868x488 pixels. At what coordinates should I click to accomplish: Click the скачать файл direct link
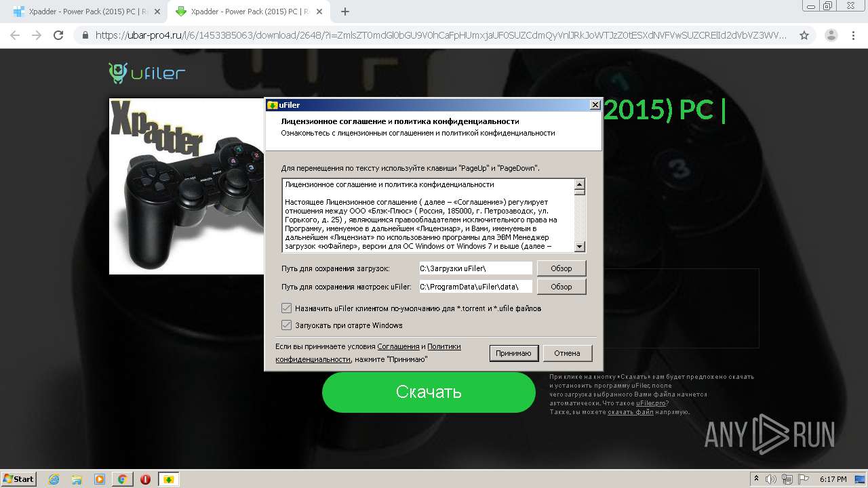(631, 412)
